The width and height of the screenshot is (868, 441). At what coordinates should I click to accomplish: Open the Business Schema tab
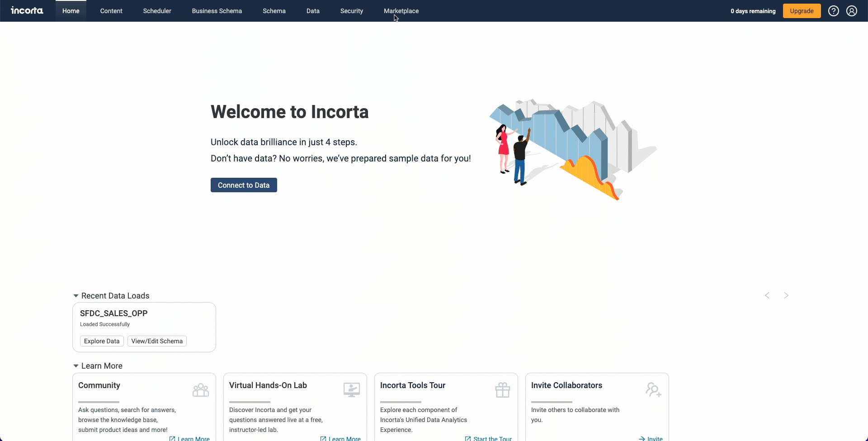[x=217, y=11]
